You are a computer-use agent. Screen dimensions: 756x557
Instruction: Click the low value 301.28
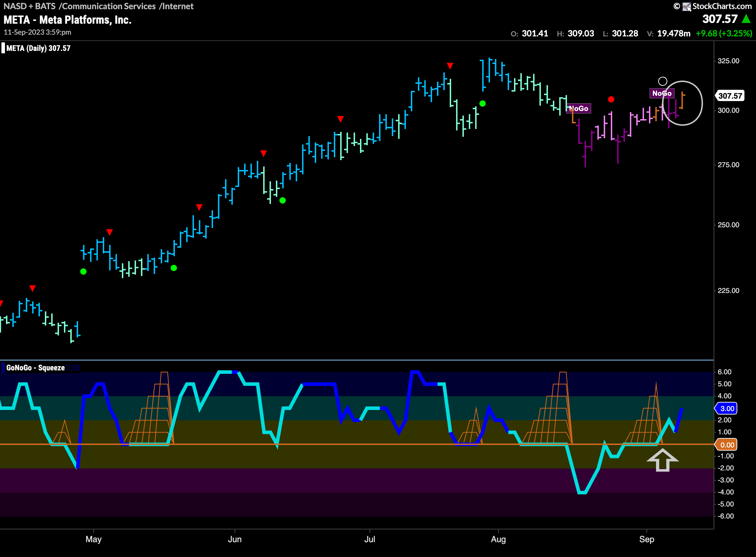click(625, 34)
